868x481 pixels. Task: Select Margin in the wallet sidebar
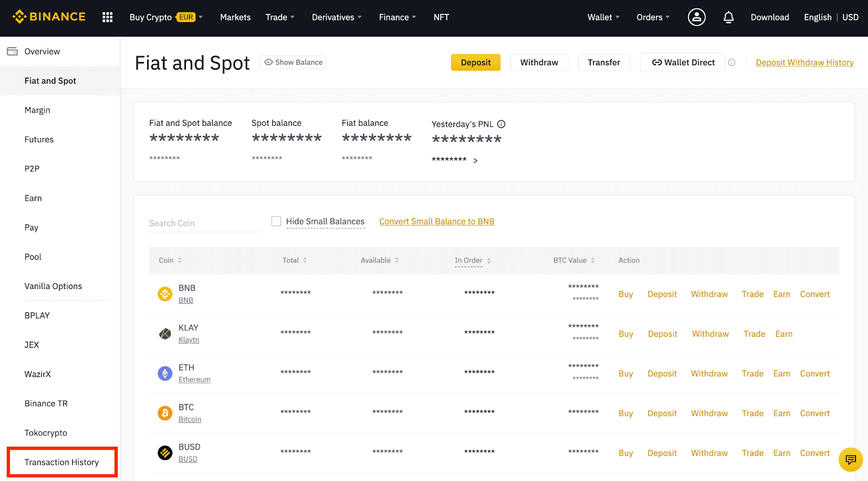coord(37,110)
